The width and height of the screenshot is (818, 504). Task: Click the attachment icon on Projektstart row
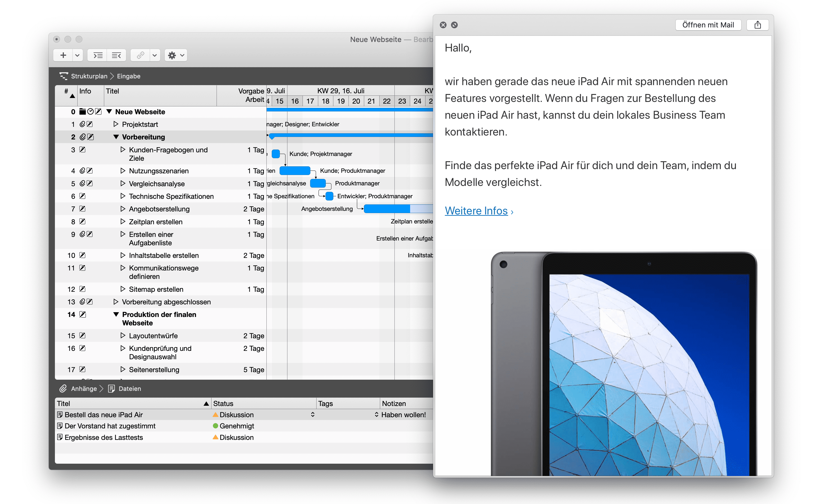(x=82, y=124)
